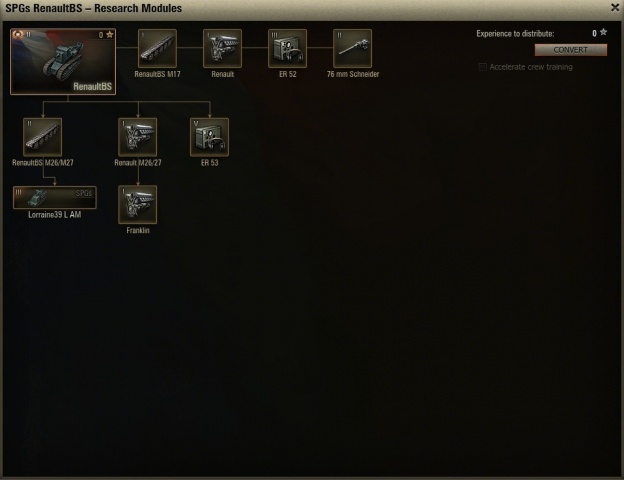Select the RenaultBS M26/M27 suspension icon
The height and width of the screenshot is (480, 624).
click(x=43, y=137)
